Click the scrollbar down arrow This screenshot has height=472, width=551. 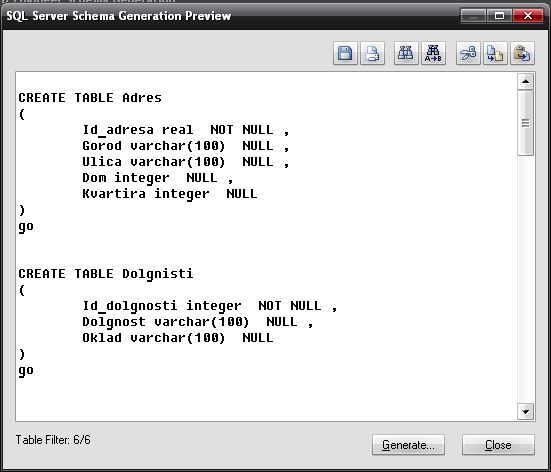coord(525,412)
